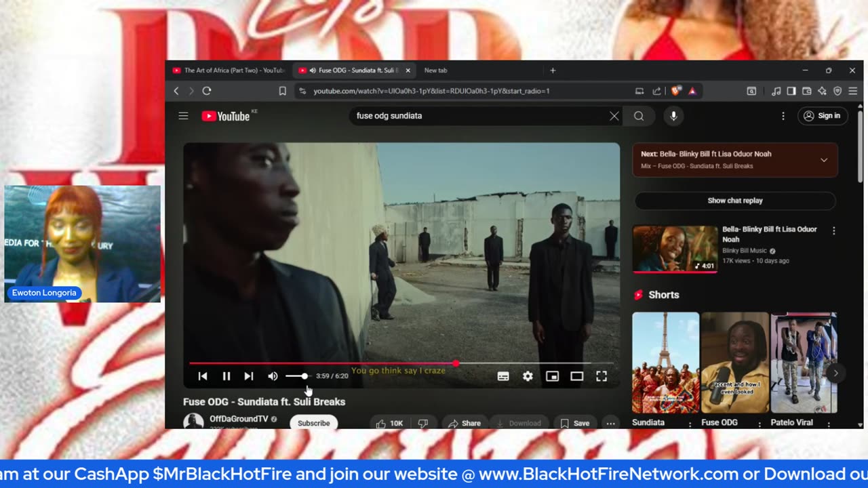Go to the YouTube home logo
The height and width of the screenshot is (488, 868).
tap(226, 116)
